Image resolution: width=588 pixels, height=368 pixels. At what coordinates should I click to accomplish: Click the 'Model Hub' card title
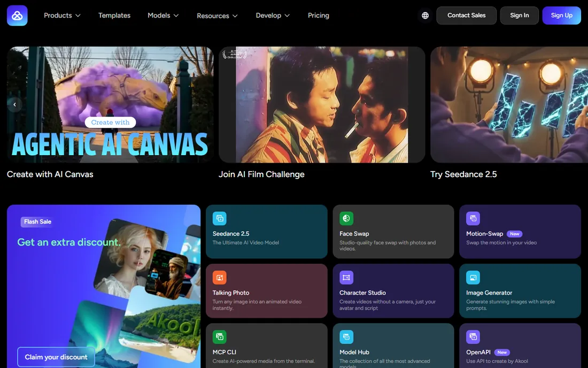[354, 352]
